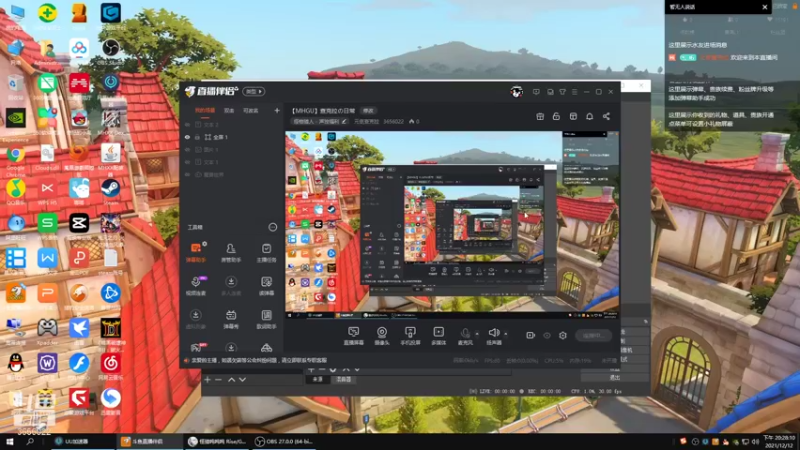The height and width of the screenshot is (450, 800).
Task: Toggle visibility of 图片 1 layer
Action: click(187, 149)
